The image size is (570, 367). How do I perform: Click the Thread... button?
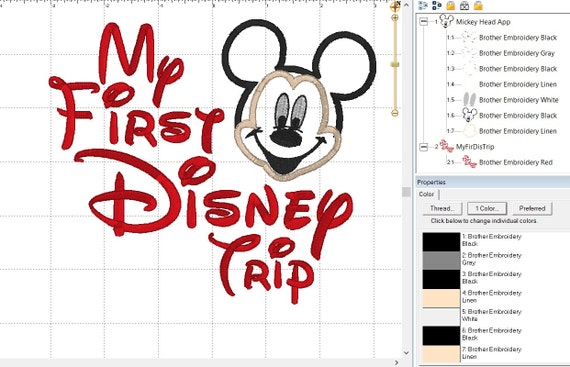click(x=442, y=209)
